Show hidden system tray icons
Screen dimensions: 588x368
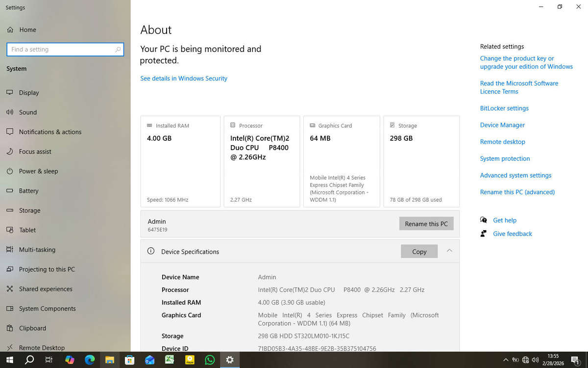pyautogui.click(x=506, y=360)
